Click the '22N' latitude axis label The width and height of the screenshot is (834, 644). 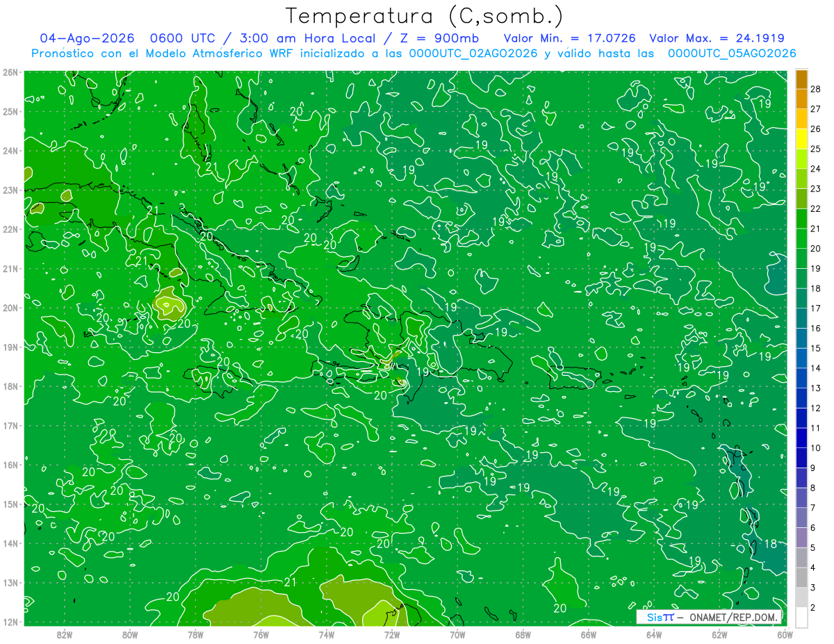(10, 229)
